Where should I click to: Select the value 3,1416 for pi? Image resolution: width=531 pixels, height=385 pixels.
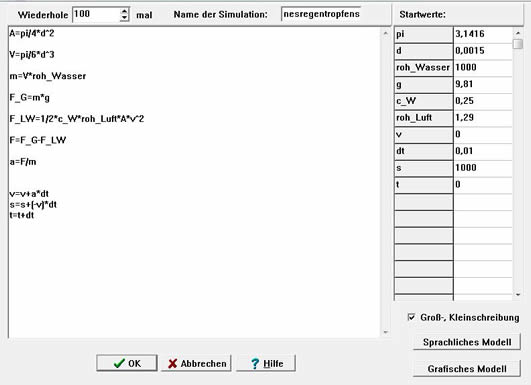click(483, 34)
